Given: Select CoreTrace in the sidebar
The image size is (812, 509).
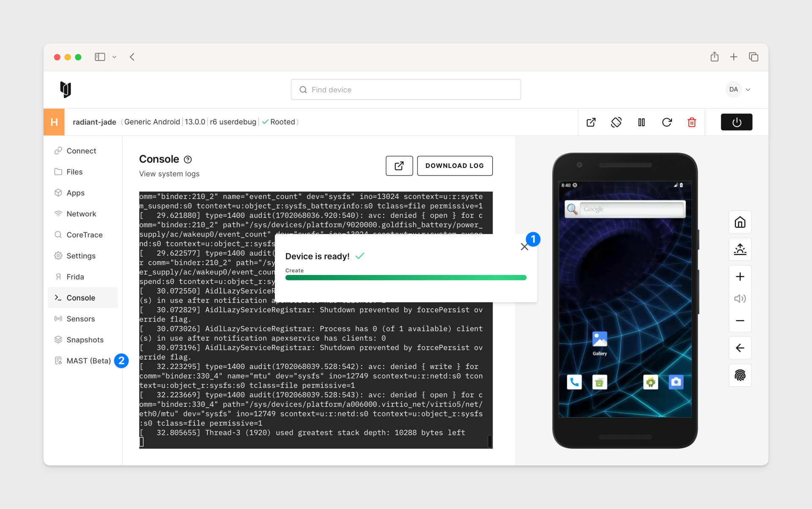Looking at the screenshot, I should click(84, 235).
